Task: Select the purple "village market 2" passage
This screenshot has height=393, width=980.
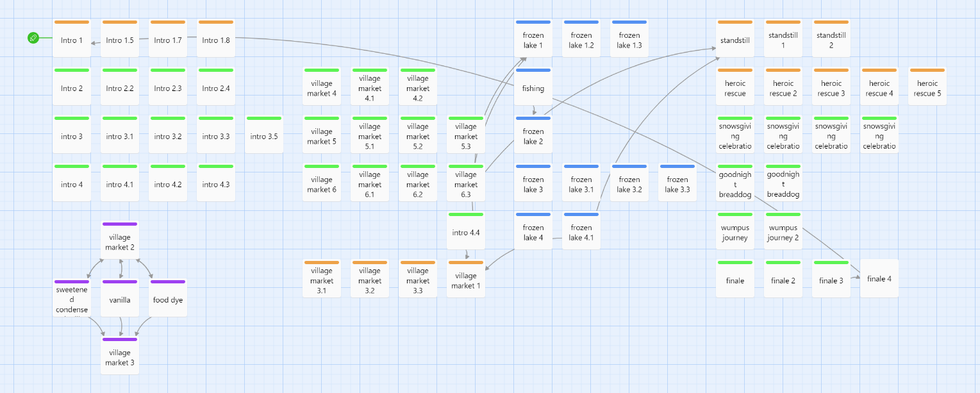Action: [x=120, y=240]
